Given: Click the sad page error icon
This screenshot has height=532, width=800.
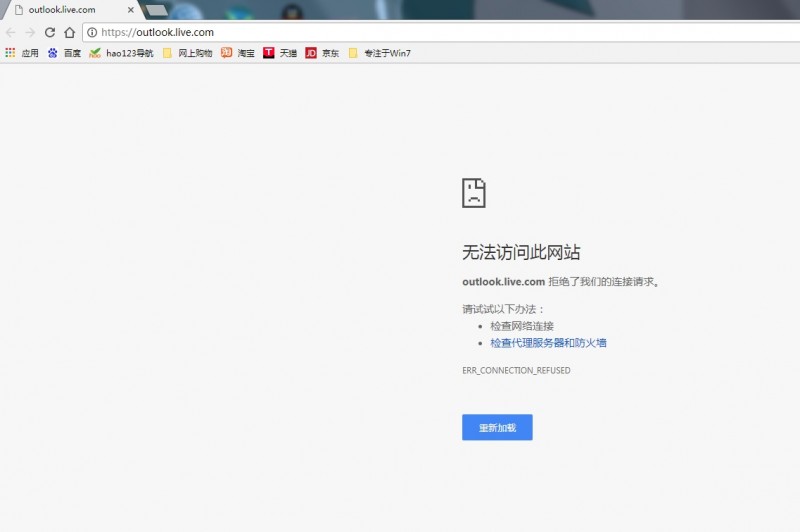Looking at the screenshot, I should [474, 193].
